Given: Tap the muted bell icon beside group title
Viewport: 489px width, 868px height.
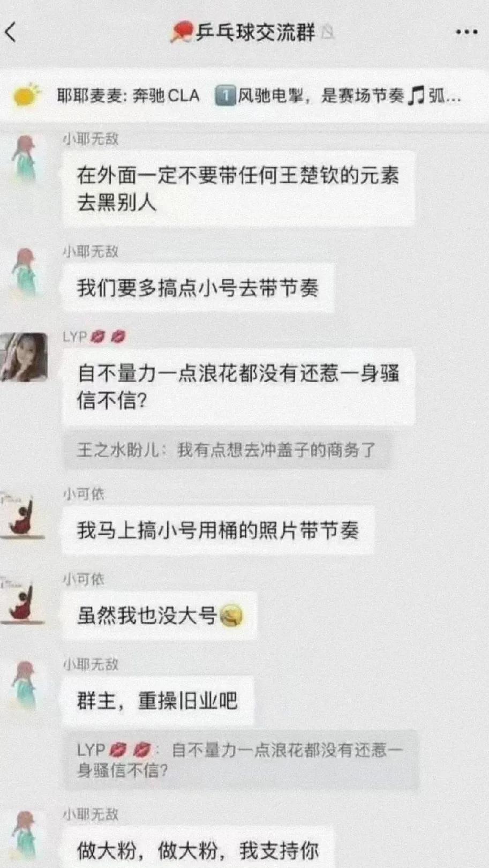Looking at the screenshot, I should pyautogui.click(x=328, y=33).
